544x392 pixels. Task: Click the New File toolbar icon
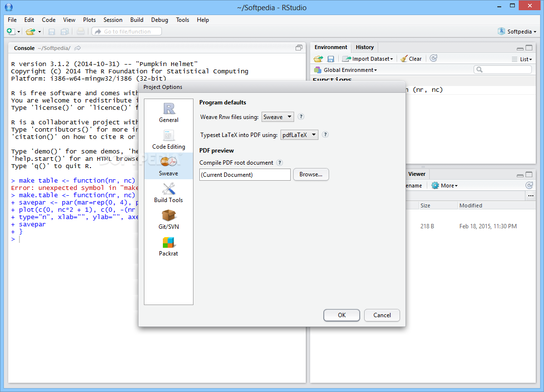point(11,32)
